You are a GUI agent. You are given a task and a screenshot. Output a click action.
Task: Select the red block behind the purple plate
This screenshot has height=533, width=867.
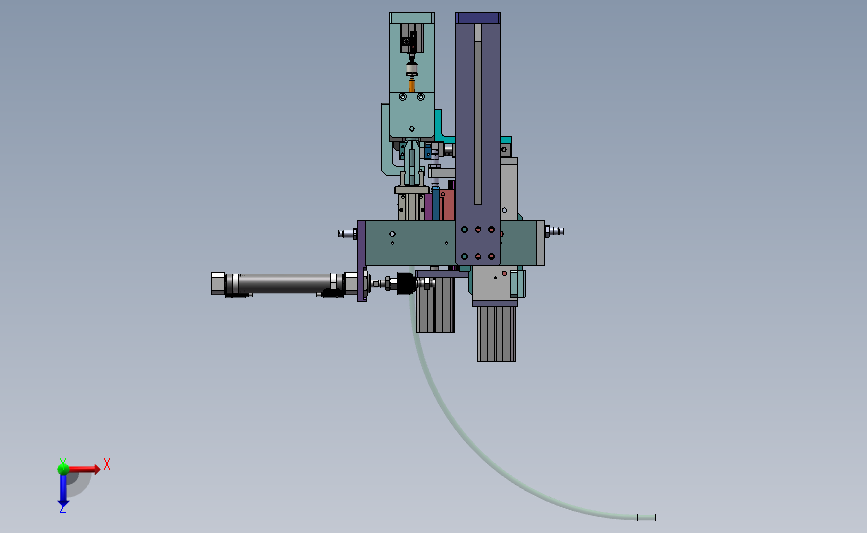point(447,205)
